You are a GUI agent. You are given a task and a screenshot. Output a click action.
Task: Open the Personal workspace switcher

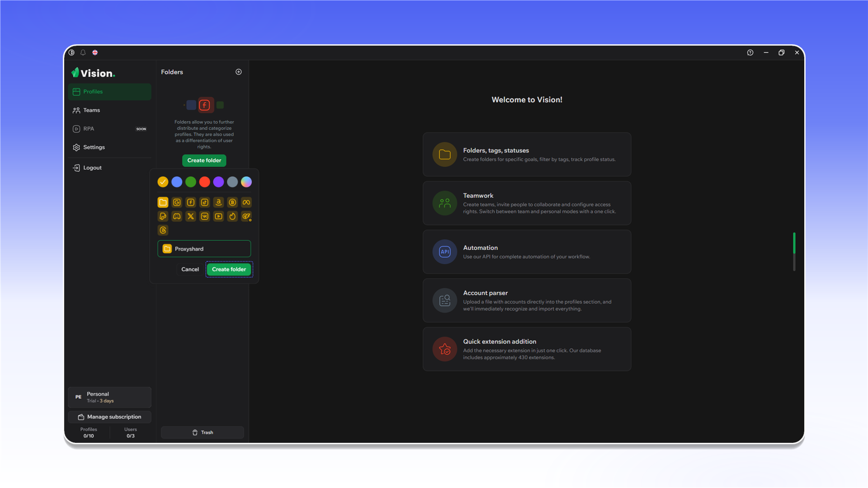tap(109, 397)
